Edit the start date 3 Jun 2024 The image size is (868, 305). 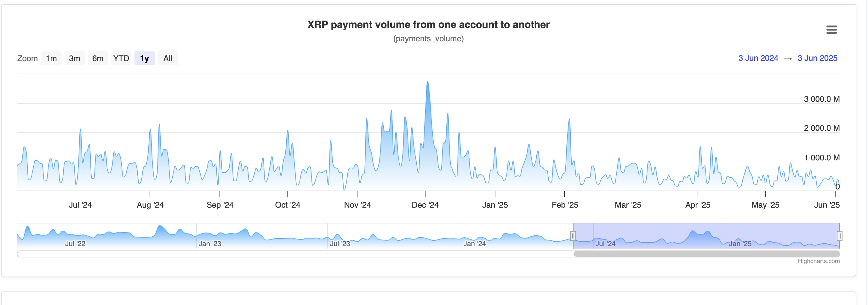pos(758,58)
